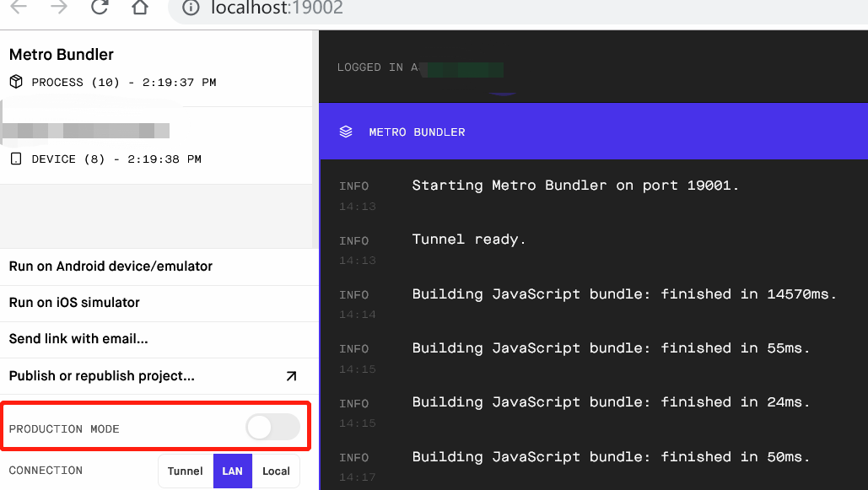Image resolution: width=868 pixels, height=490 pixels.
Task: Toggle the Production Mode switch
Action: [x=273, y=427]
